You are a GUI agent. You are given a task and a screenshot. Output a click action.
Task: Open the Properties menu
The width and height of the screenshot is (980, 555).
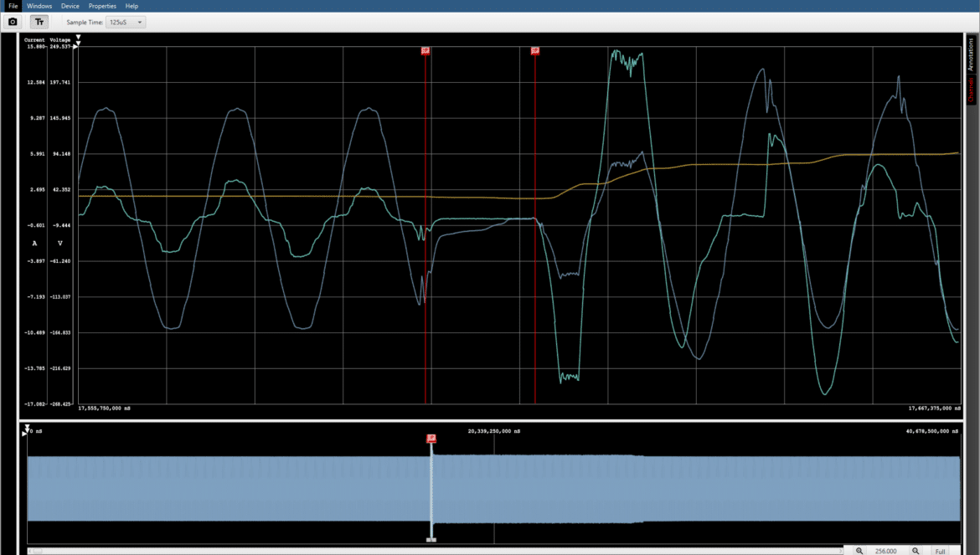coord(102,6)
